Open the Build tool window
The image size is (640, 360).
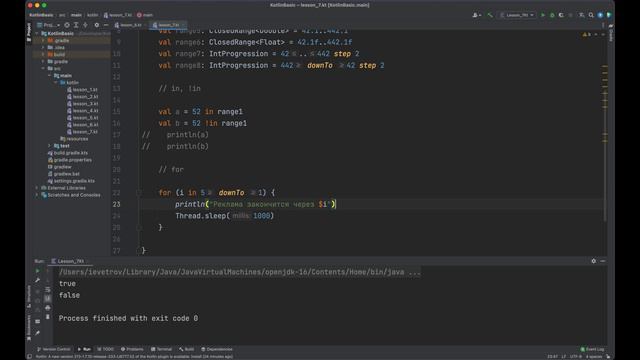(x=187, y=349)
